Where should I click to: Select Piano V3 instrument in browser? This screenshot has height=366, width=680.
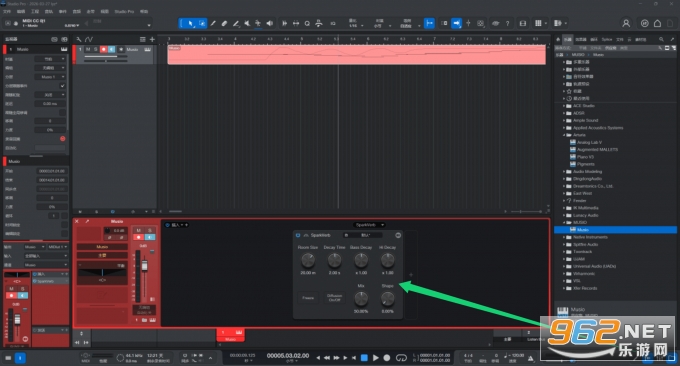(585, 157)
